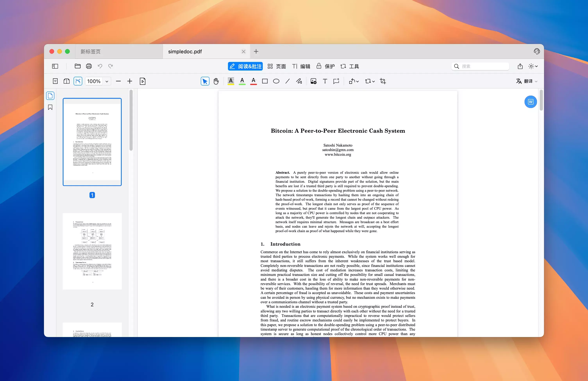
Task: Add a comment note annotation
Action: point(336,81)
